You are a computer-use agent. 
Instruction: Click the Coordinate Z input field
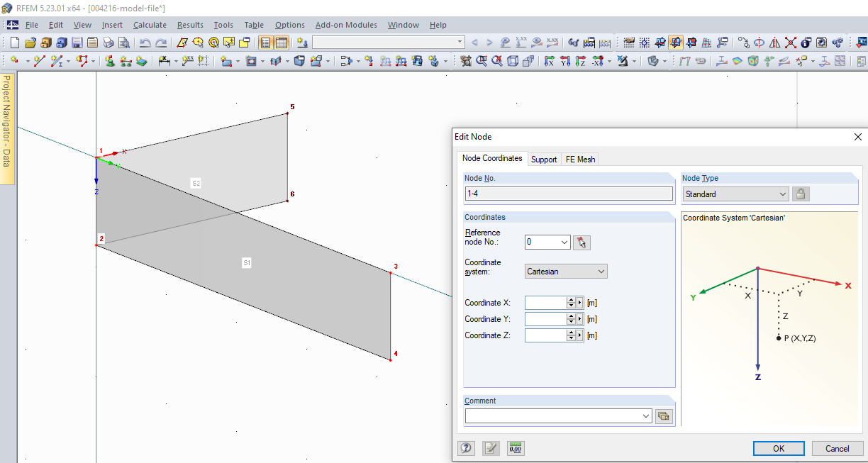[545, 335]
